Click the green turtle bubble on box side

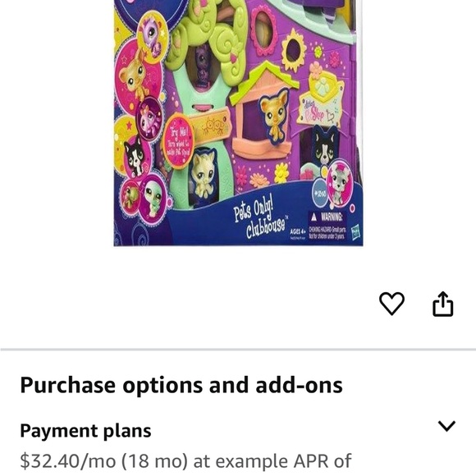pos(154,197)
